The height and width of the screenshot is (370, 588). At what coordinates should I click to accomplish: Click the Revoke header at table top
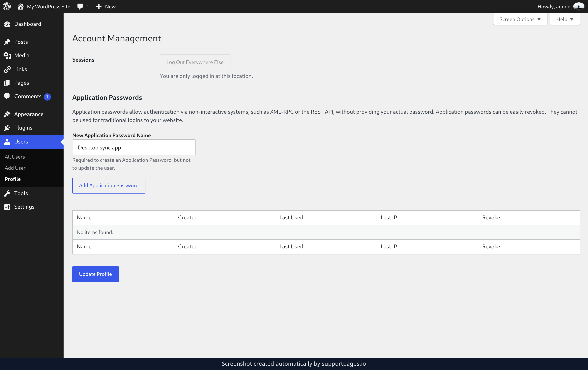click(x=491, y=217)
